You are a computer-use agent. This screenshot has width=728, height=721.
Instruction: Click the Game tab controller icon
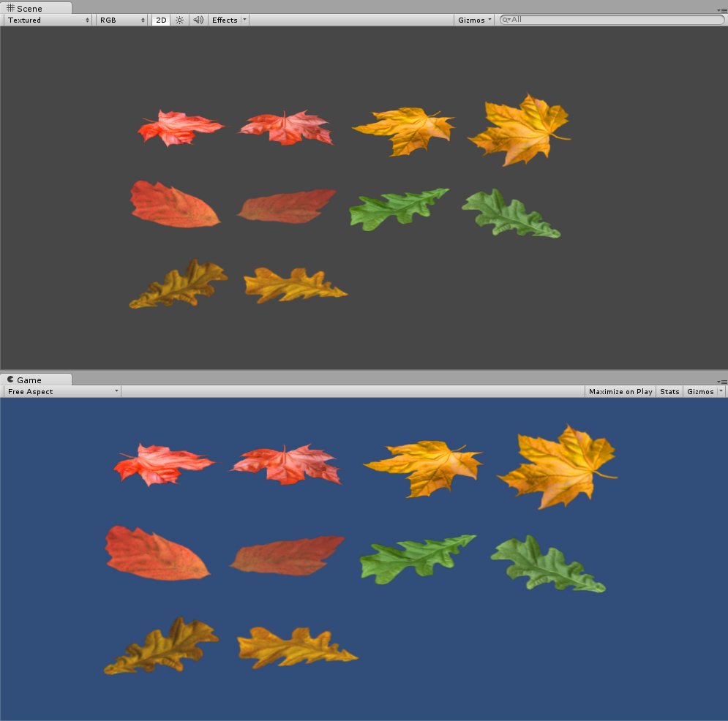point(10,380)
